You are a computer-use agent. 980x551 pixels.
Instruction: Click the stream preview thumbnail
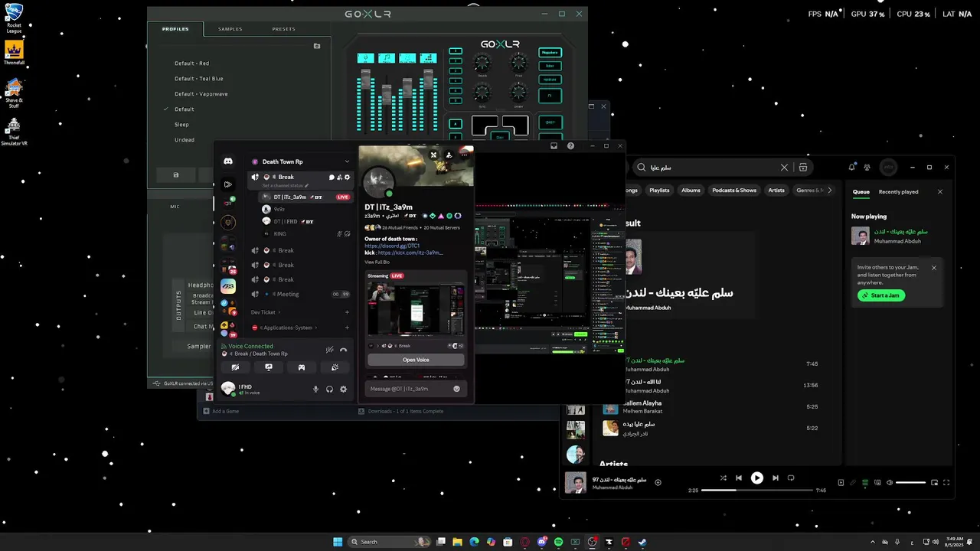[x=416, y=309]
